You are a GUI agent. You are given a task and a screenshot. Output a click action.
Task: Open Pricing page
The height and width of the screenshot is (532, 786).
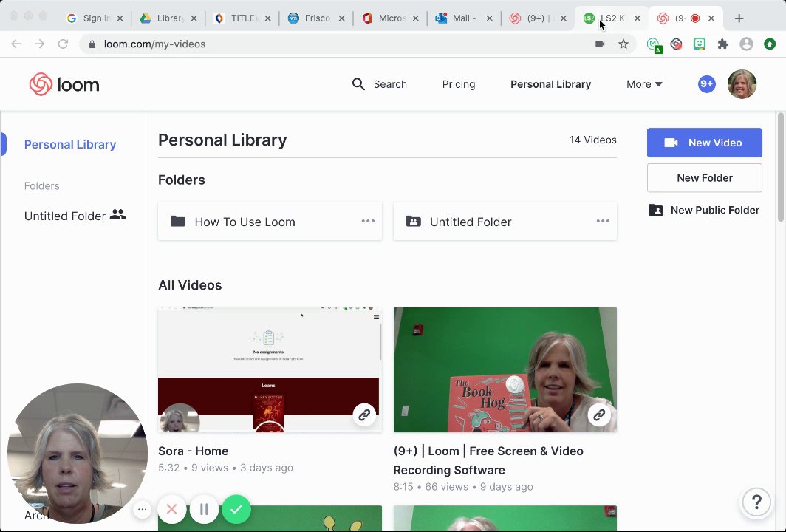click(x=458, y=84)
